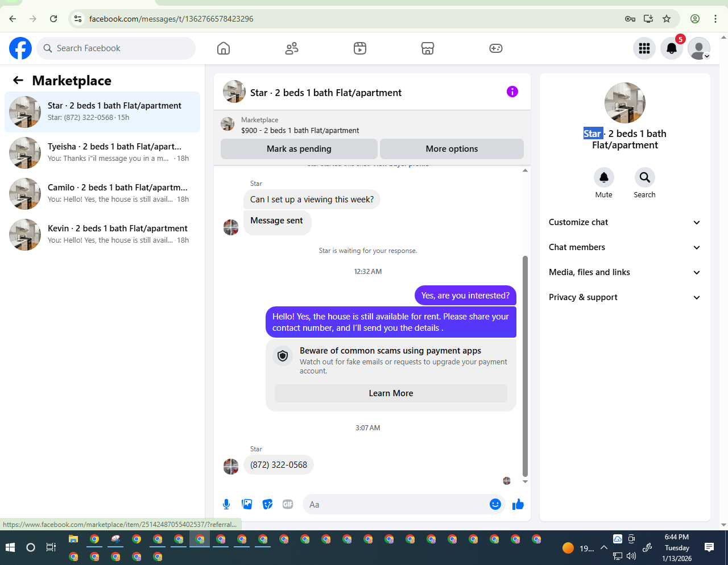
Task: Open the notifications bell with 5 badge
Action: 672,48
